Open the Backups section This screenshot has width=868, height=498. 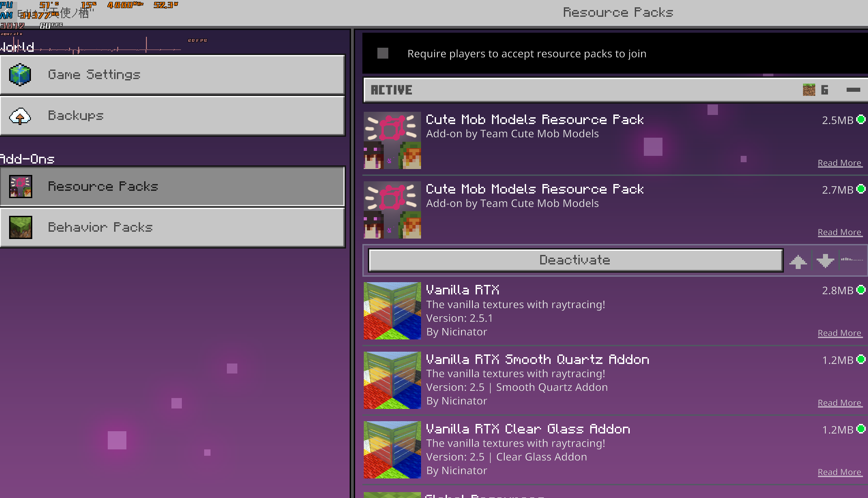[x=172, y=116]
